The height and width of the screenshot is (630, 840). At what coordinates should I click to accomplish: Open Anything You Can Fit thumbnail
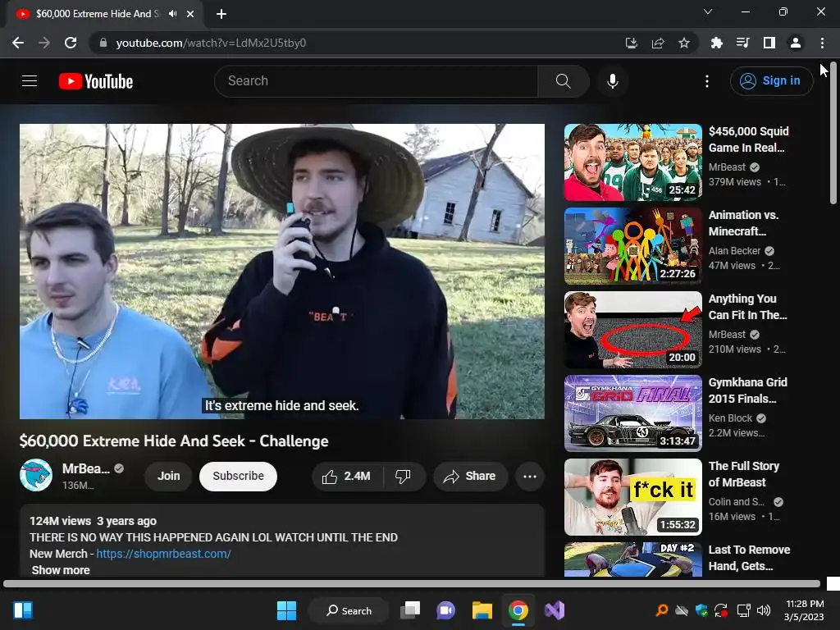632,330
